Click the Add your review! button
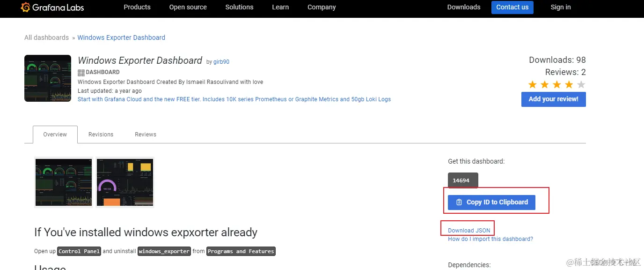Image resolution: width=644 pixels, height=270 pixels. pyautogui.click(x=554, y=99)
